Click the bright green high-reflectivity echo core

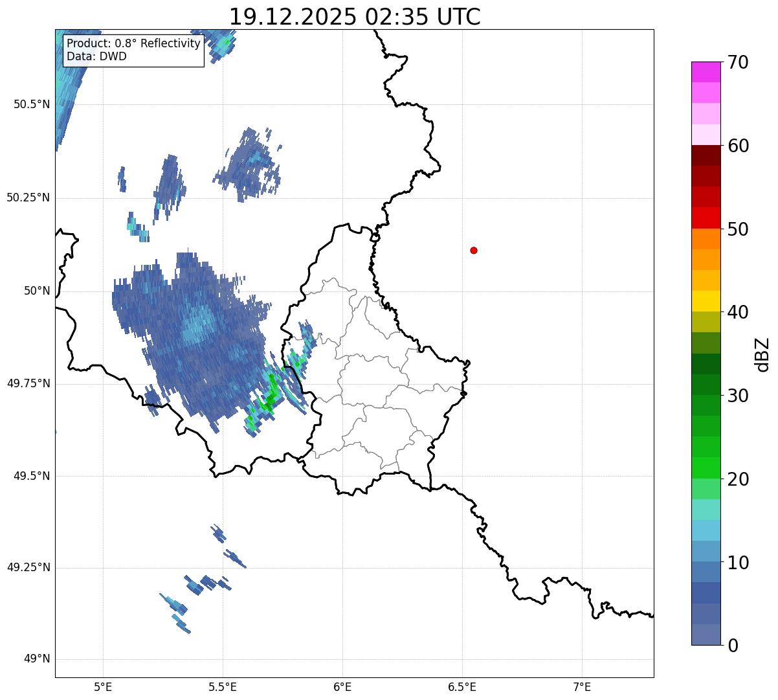(271, 393)
